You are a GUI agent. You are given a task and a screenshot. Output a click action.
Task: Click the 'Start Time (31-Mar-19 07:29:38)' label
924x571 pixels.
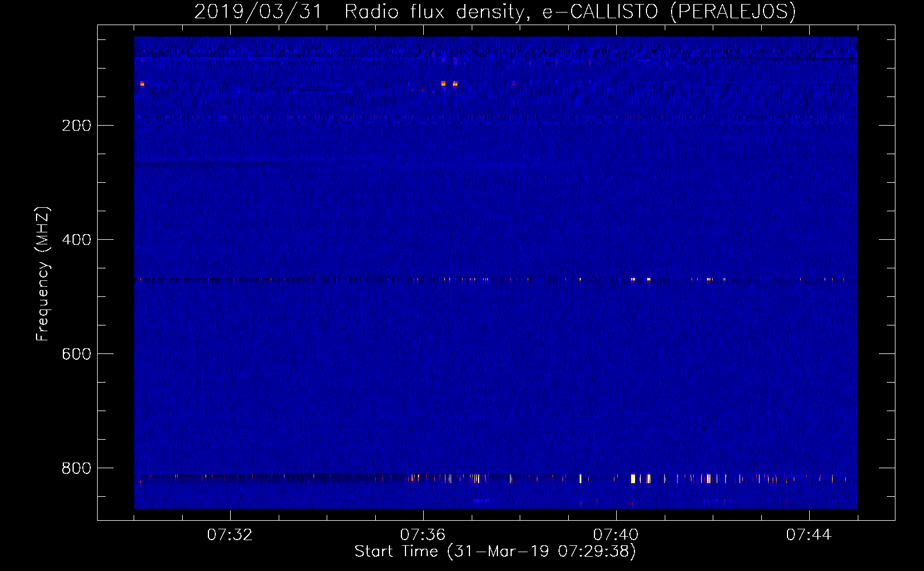495,552
